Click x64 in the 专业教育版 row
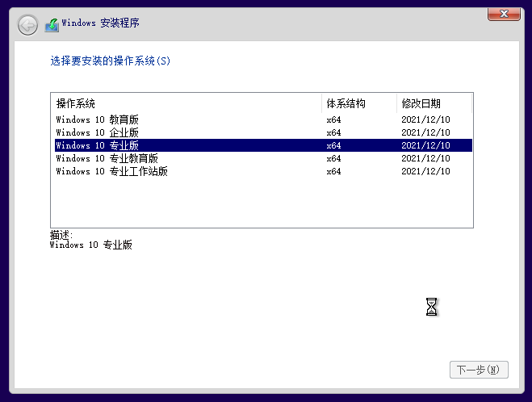This screenshot has height=402, width=532. point(333,158)
